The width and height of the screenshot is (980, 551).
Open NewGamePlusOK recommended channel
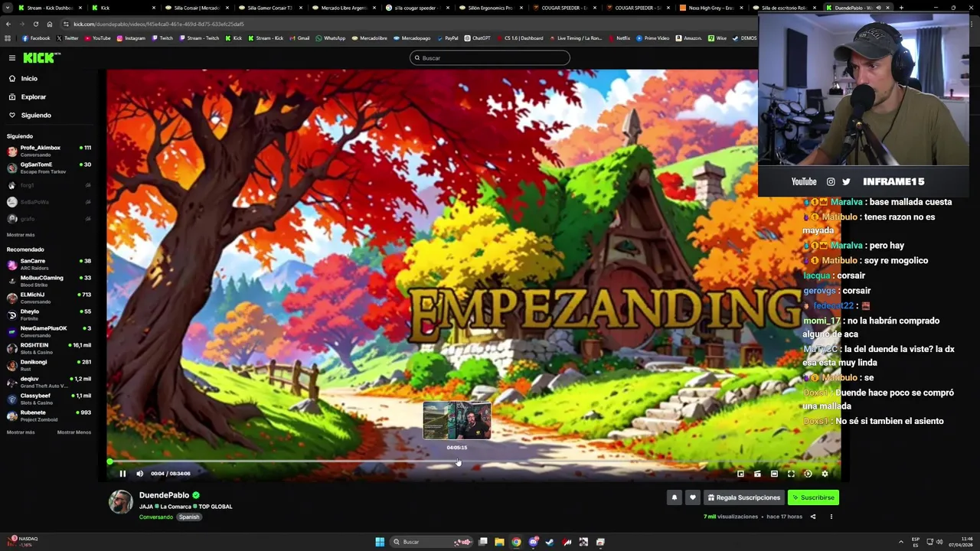(x=49, y=331)
